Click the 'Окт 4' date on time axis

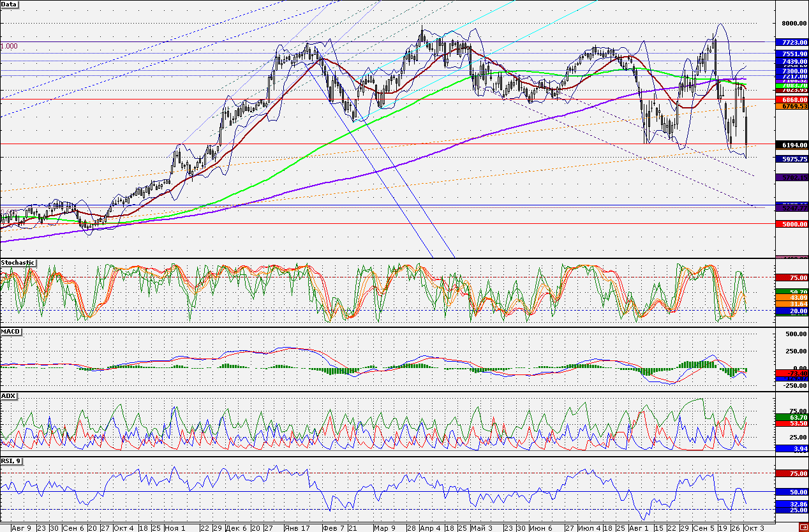point(124,528)
